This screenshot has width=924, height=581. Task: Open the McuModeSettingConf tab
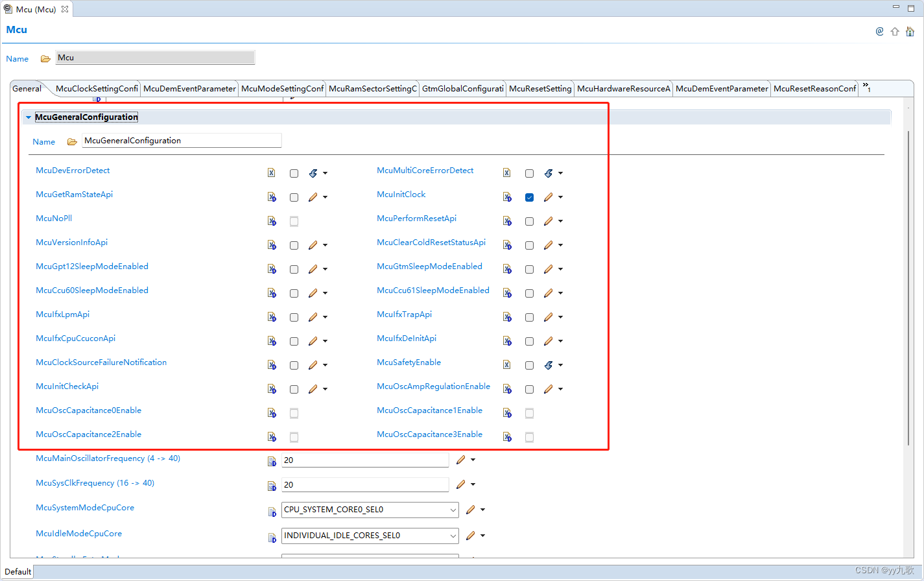coord(282,89)
